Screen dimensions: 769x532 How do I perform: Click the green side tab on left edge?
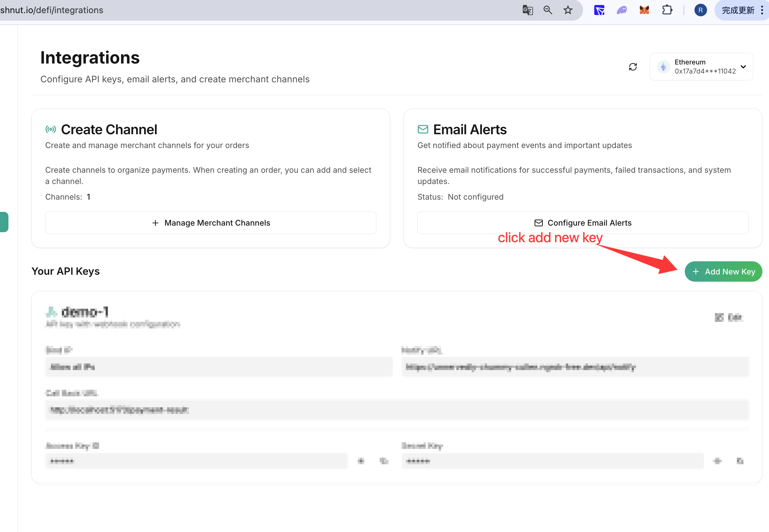coord(4,222)
